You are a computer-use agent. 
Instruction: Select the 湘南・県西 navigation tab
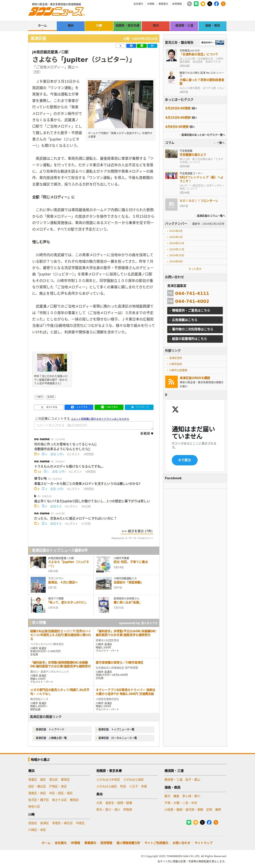click(x=212, y=26)
